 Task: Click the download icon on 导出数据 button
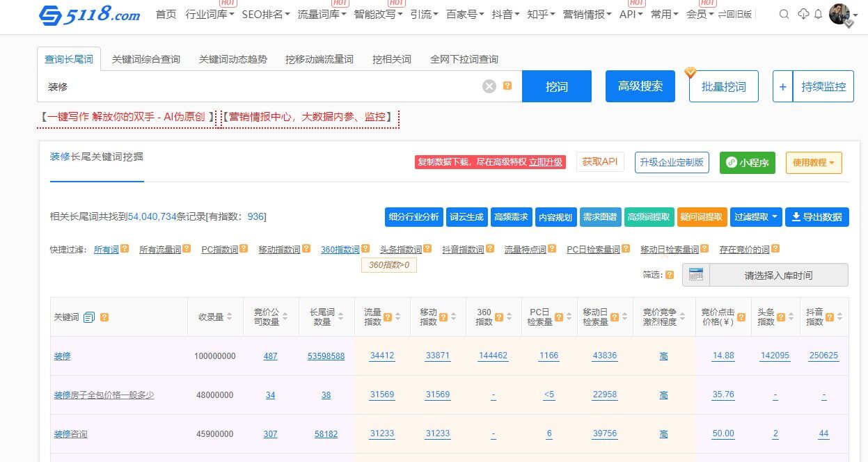tap(796, 216)
